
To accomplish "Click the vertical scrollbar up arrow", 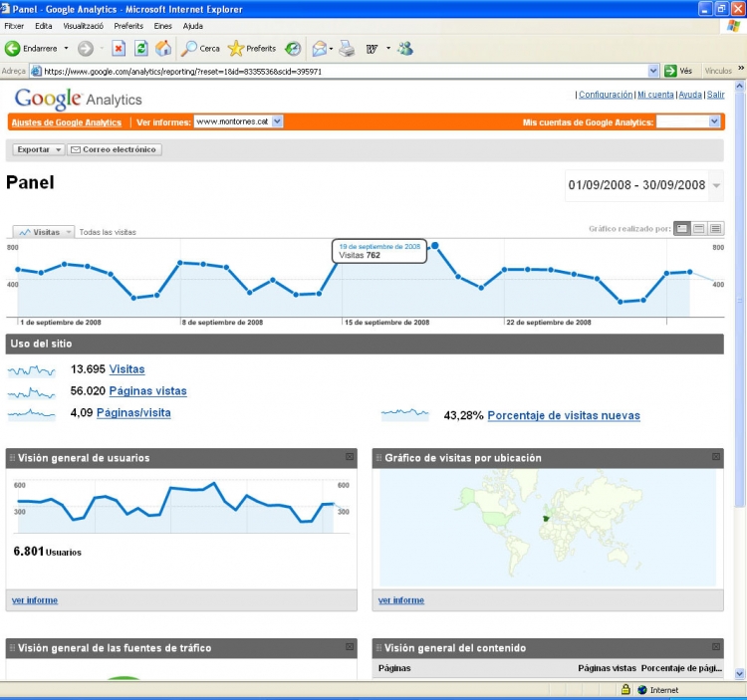I will tap(739, 87).
